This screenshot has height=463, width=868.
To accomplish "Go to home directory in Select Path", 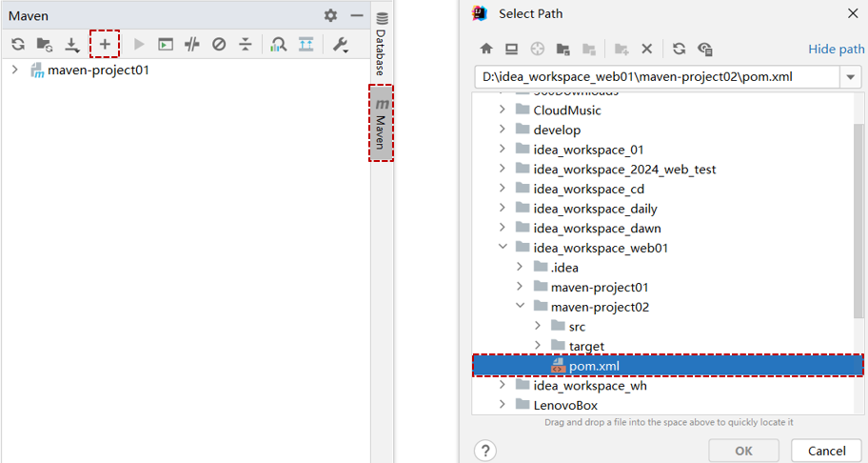I will click(x=486, y=49).
